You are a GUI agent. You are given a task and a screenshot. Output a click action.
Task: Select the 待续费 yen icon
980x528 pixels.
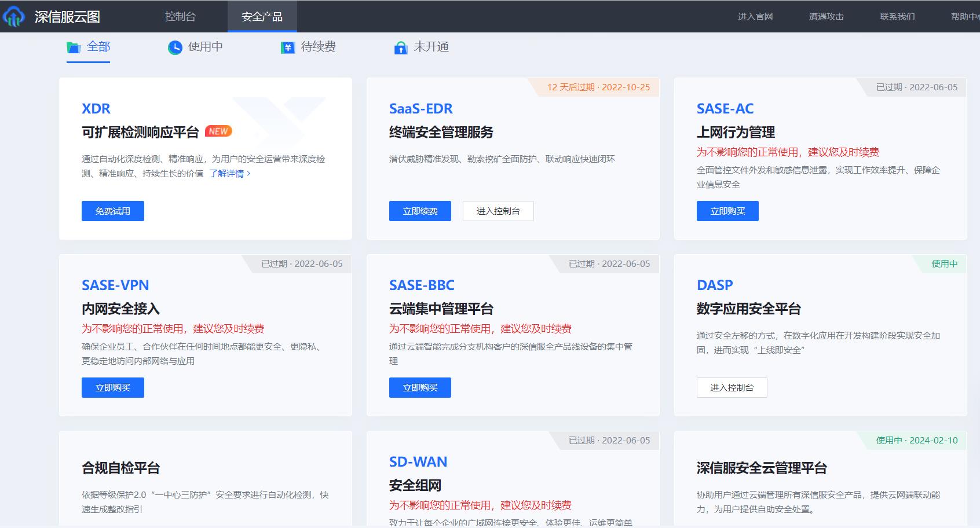(288, 47)
